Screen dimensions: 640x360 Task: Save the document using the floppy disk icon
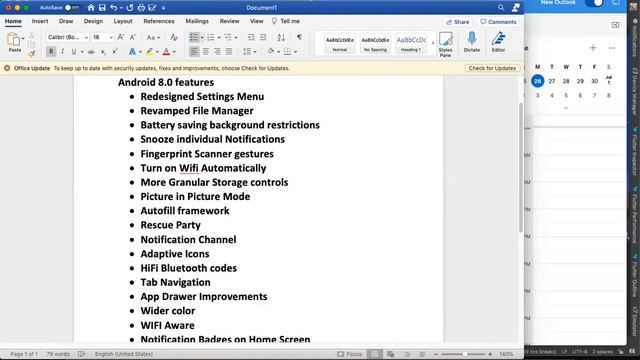pyautogui.click(x=102, y=8)
